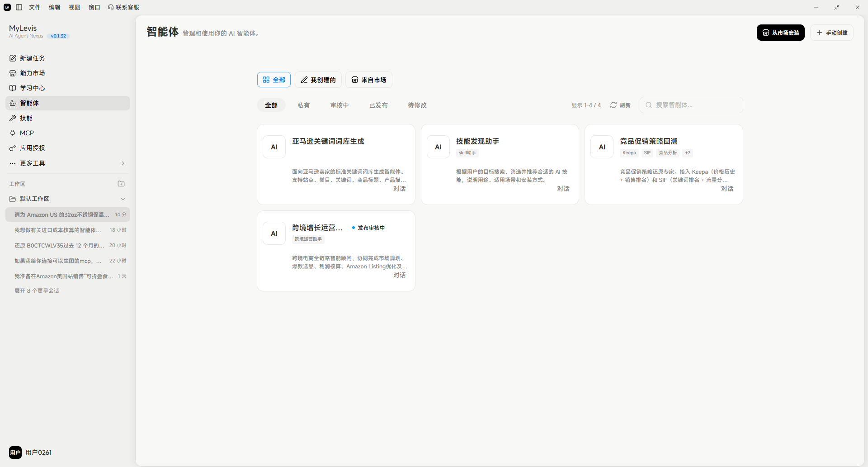Click 对话 on 技能发现助手 card
The width and height of the screenshot is (868, 467).
point(563,189)
